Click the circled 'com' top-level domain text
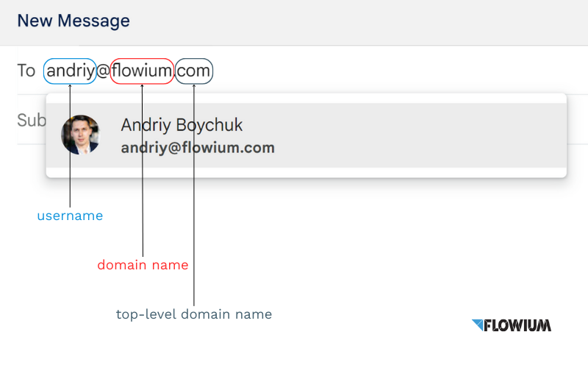 (x=195, y=71)
